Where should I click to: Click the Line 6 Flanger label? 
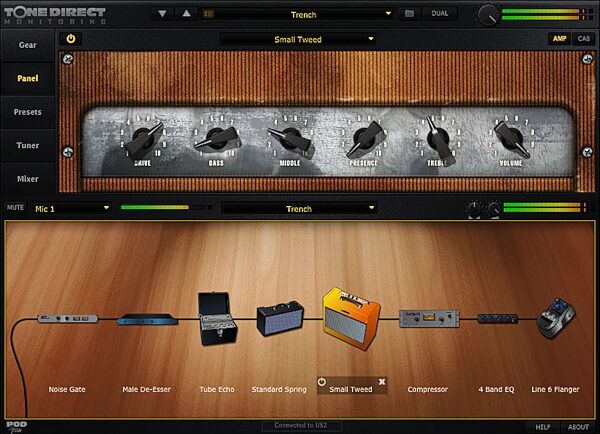[555, 390]
